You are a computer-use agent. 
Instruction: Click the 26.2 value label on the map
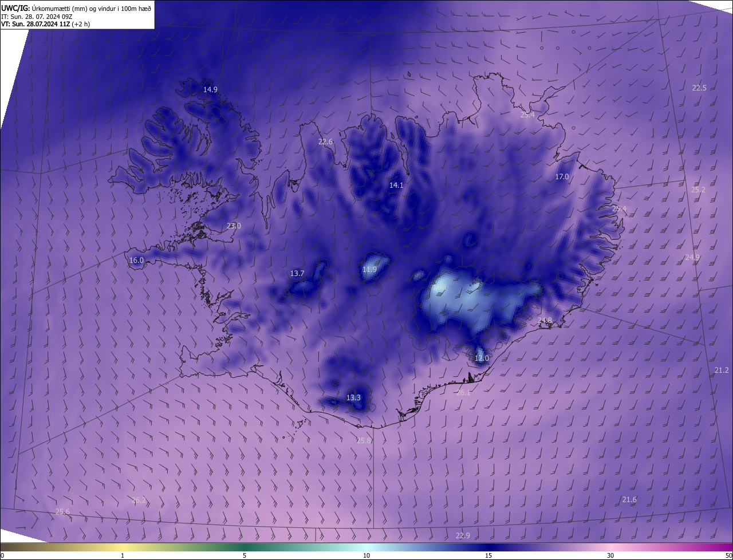[139, 500]
